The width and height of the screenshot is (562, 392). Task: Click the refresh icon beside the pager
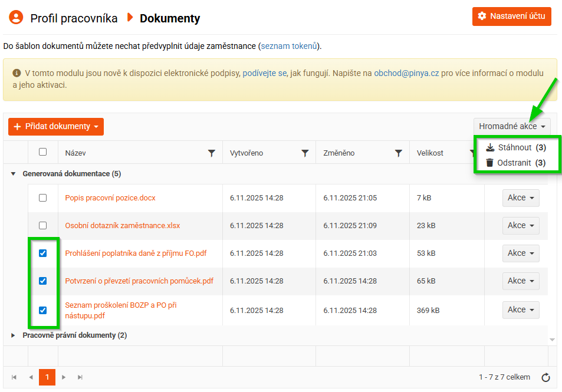coord(545,377)
